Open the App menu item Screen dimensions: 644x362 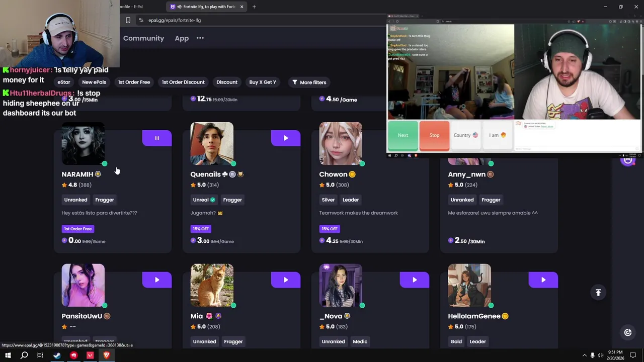coord(182,38)
